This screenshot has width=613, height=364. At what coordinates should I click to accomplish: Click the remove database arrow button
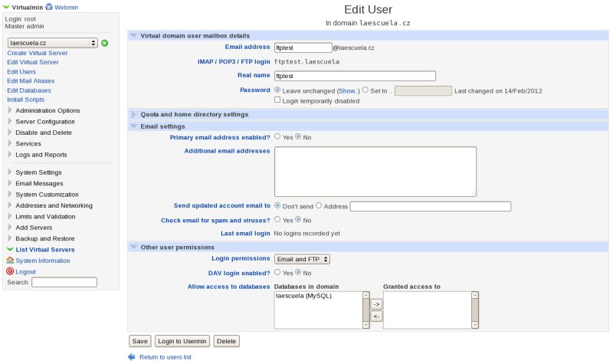[x=376, y=316]
